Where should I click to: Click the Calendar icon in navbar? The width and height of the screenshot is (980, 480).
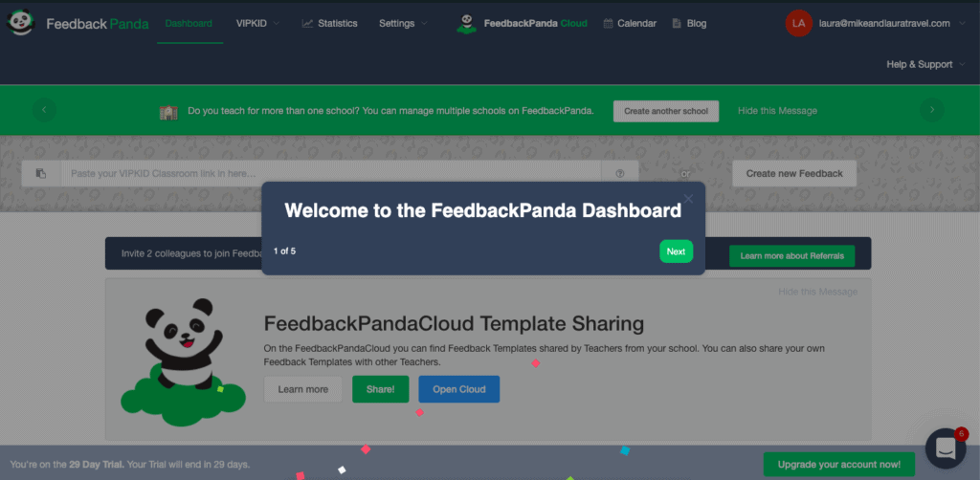[608, 23]
